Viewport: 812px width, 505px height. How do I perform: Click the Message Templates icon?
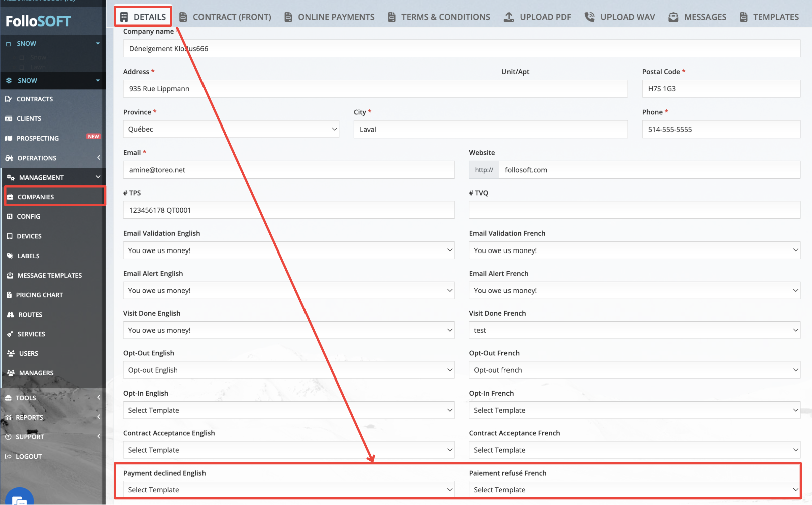10,275
